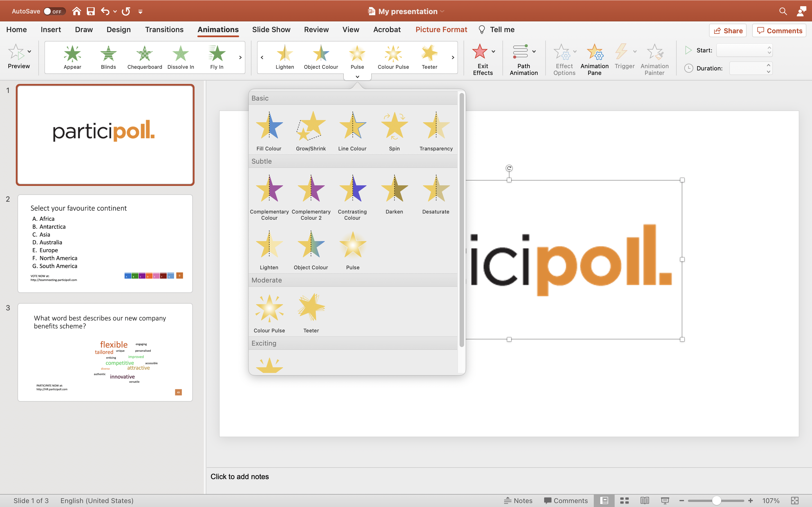This screenshot has width=812, height=507.
Task: Click the Animation Pane button
Action: coord(595,58)
